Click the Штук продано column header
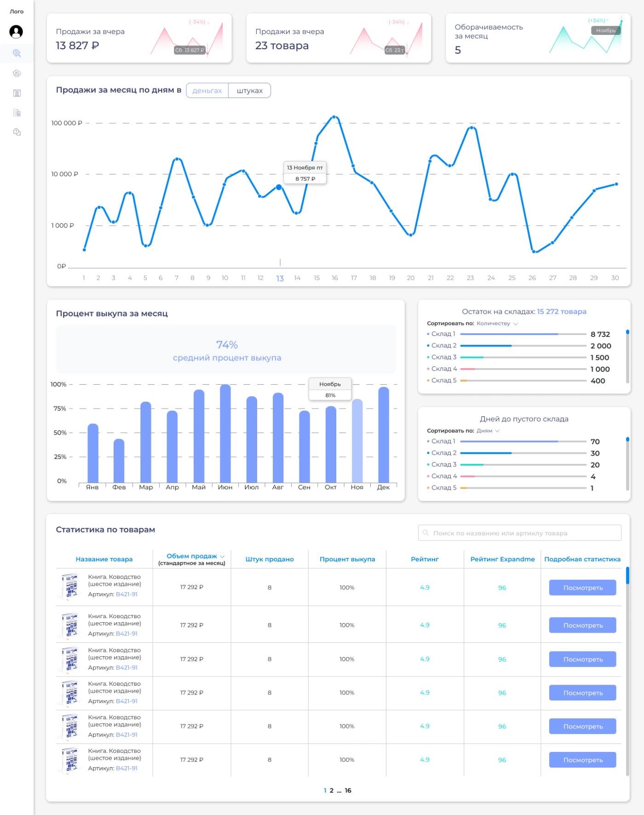Viewport: 644px width, 815px height. click(270, 559)
